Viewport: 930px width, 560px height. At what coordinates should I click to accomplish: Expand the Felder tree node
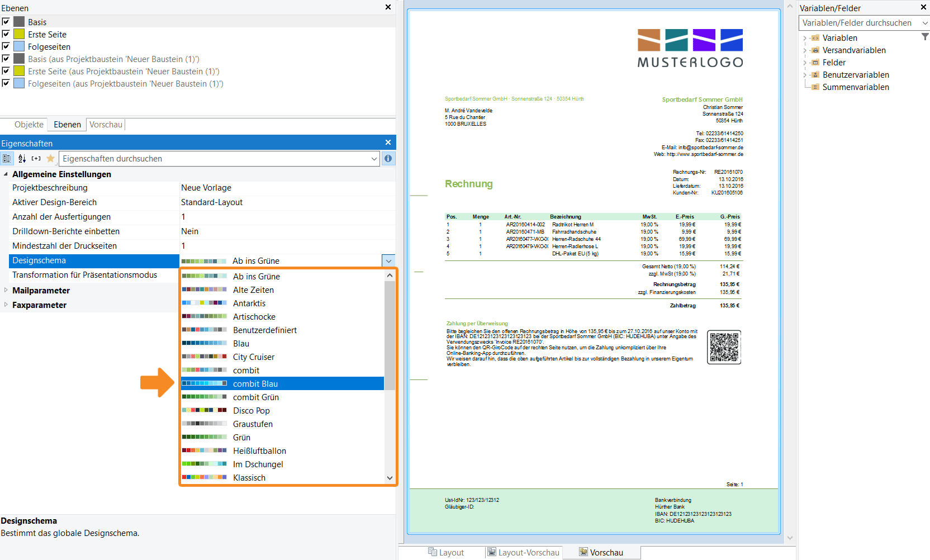805,63
